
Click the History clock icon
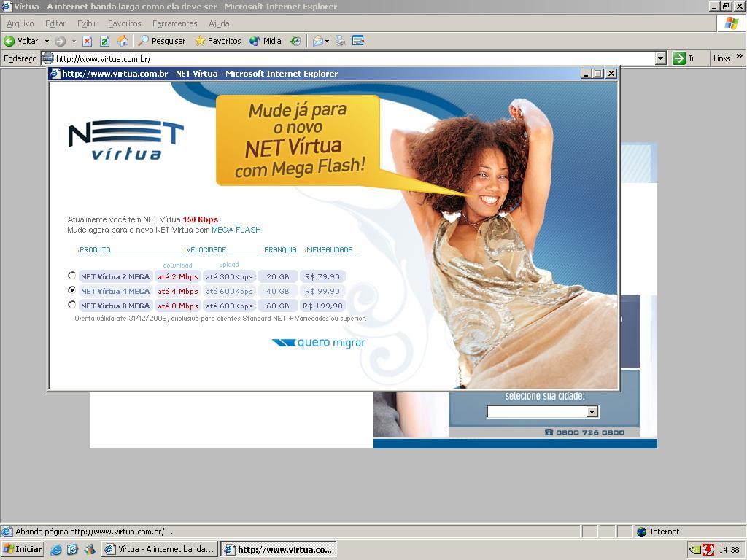296,41
